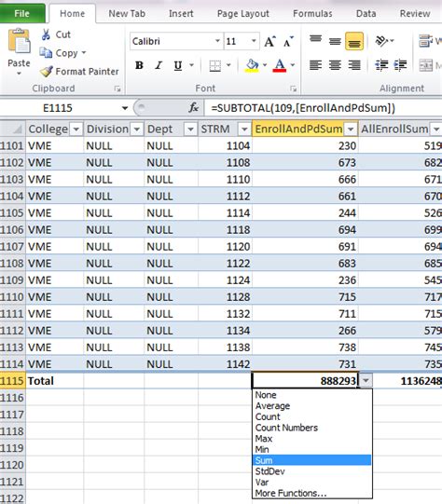Open total row function dropdown arrow

pyautogui.click(x=366, y=381)
